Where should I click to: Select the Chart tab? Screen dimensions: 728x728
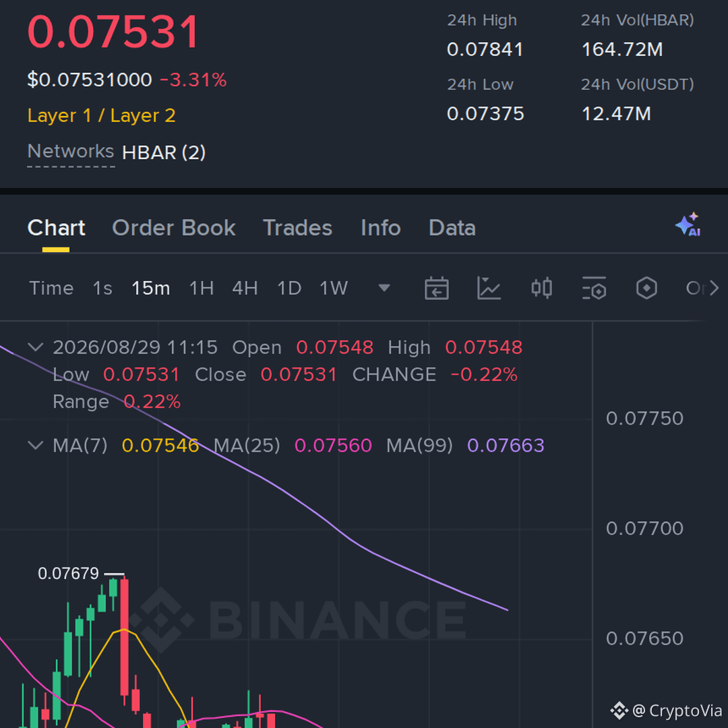pyautogui.click(x=56, y=228)
